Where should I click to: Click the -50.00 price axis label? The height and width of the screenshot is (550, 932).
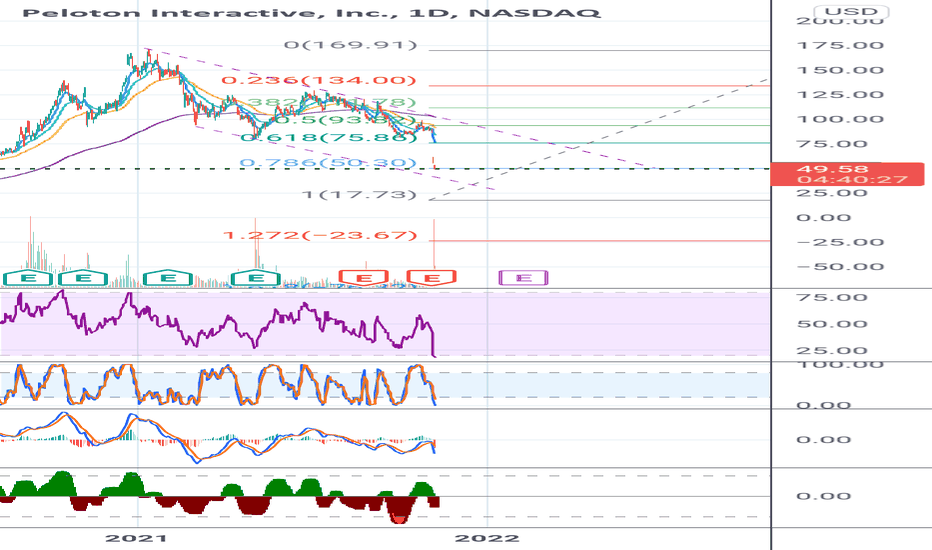tap(840, 266)
